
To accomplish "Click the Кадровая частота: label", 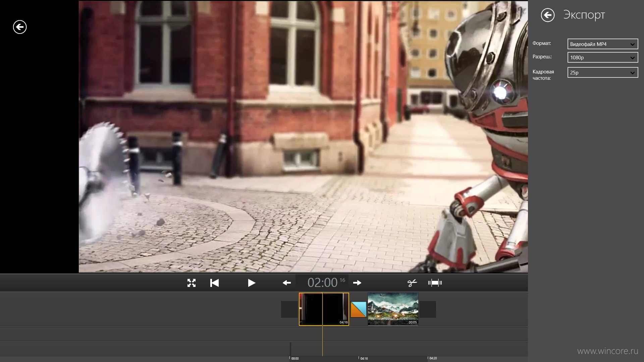I will (543, 75).
